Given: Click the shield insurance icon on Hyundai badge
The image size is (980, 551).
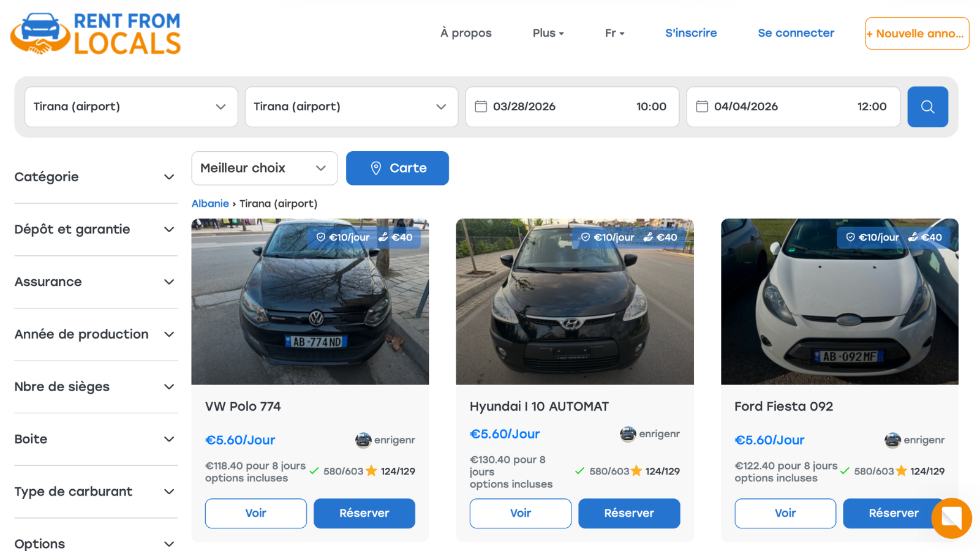Looking at the screenshot, I should click(x=584, y=237).
